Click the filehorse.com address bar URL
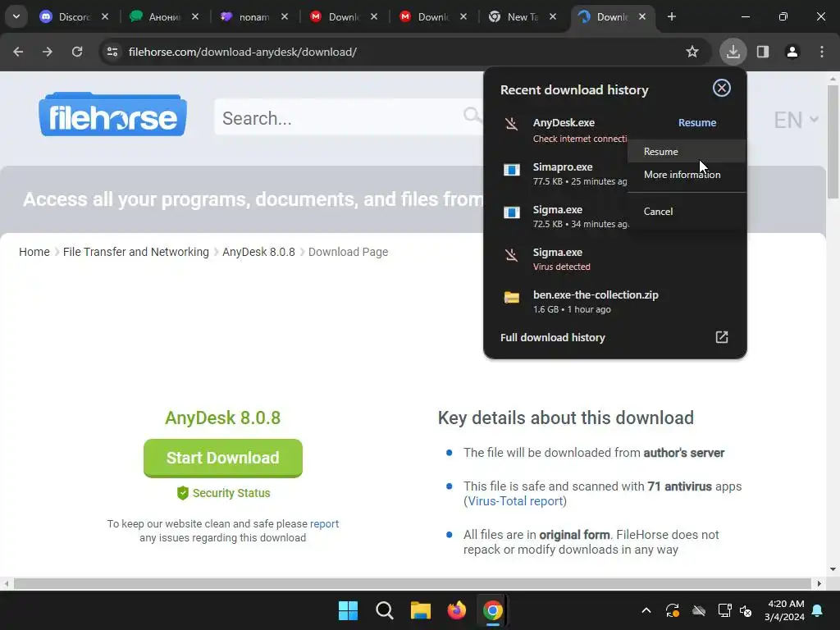Screen dimensions: 840x630 [x=243, y=52]
